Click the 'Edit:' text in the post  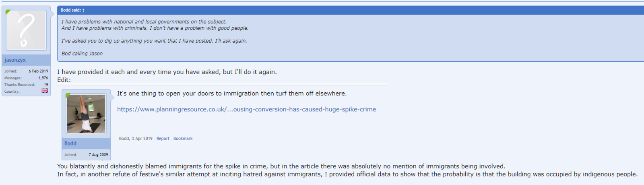point(64,80)
